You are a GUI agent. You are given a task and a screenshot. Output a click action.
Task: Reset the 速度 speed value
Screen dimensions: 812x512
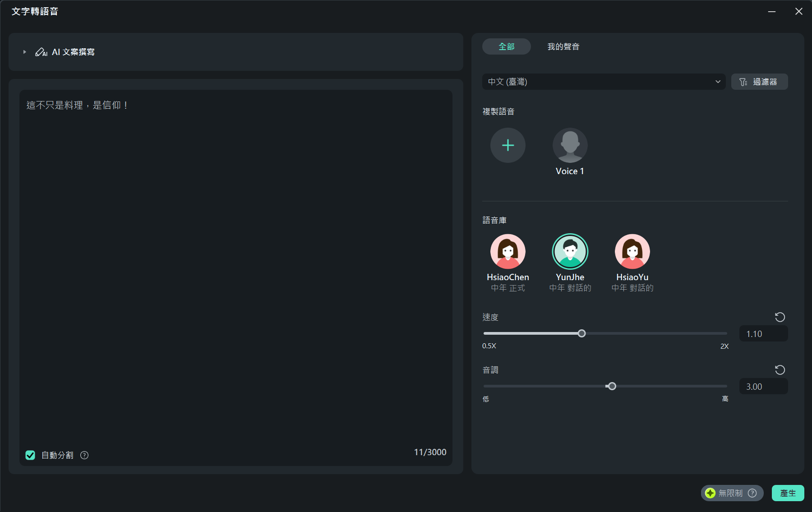click(x=780, y=317)
